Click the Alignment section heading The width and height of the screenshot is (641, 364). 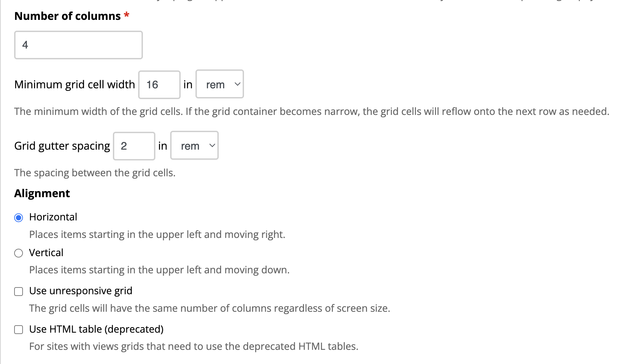point(42,193)
